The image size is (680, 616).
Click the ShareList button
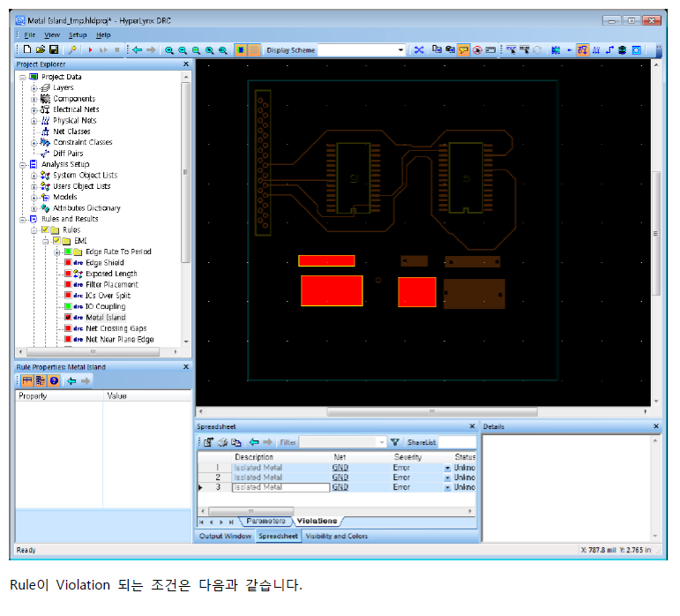click(x=420, y=442)
